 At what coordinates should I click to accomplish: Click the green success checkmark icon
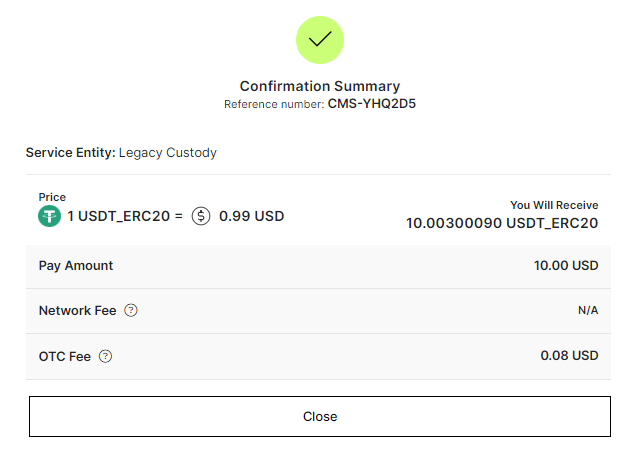tap(320, 40)
